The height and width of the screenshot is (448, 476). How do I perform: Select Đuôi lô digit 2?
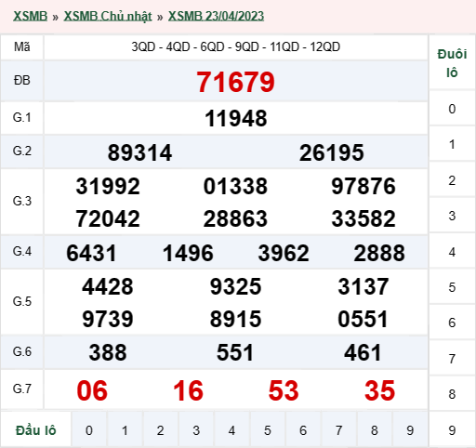(452, 180)
